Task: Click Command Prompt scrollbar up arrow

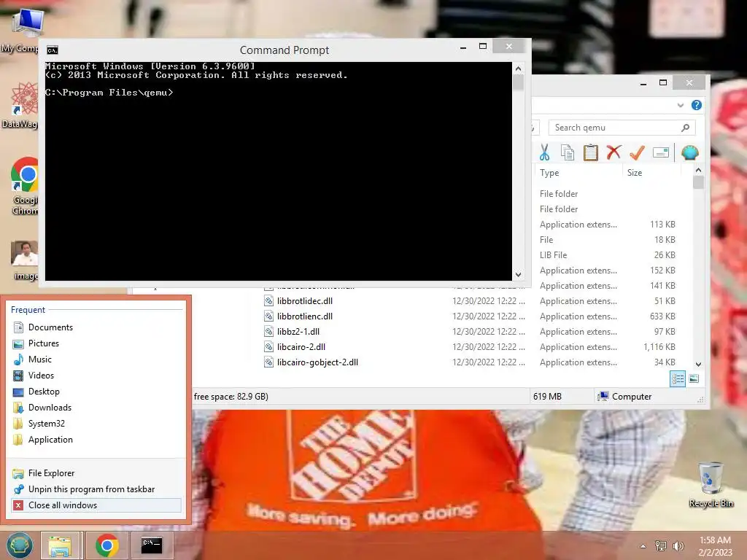Action: click(x=519, y=69)
